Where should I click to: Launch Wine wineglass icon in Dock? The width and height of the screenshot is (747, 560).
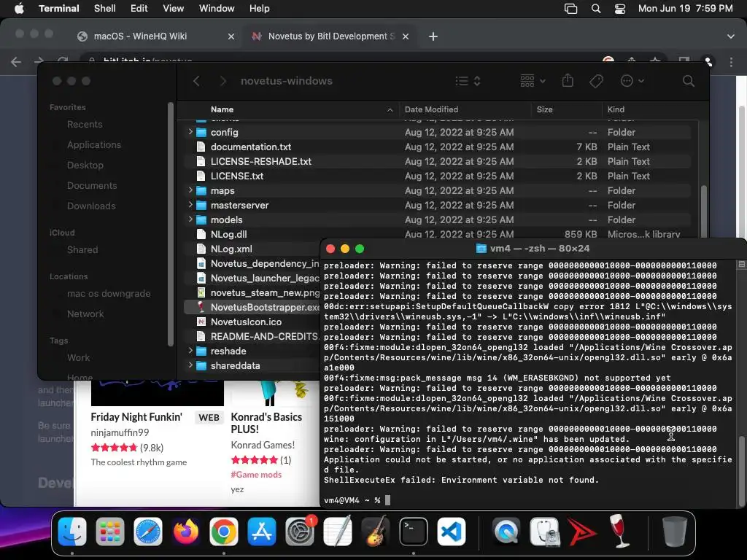point(620,531)
